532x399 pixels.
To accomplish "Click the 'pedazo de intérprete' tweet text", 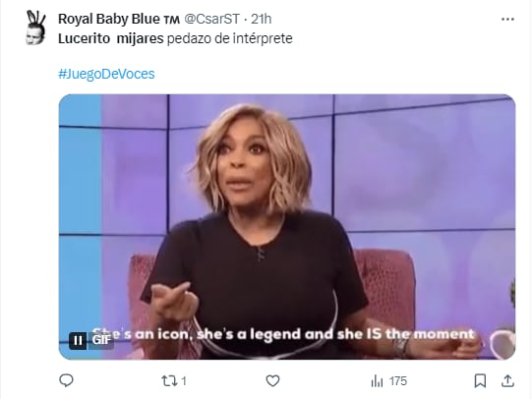I will [x=230, y=38].
